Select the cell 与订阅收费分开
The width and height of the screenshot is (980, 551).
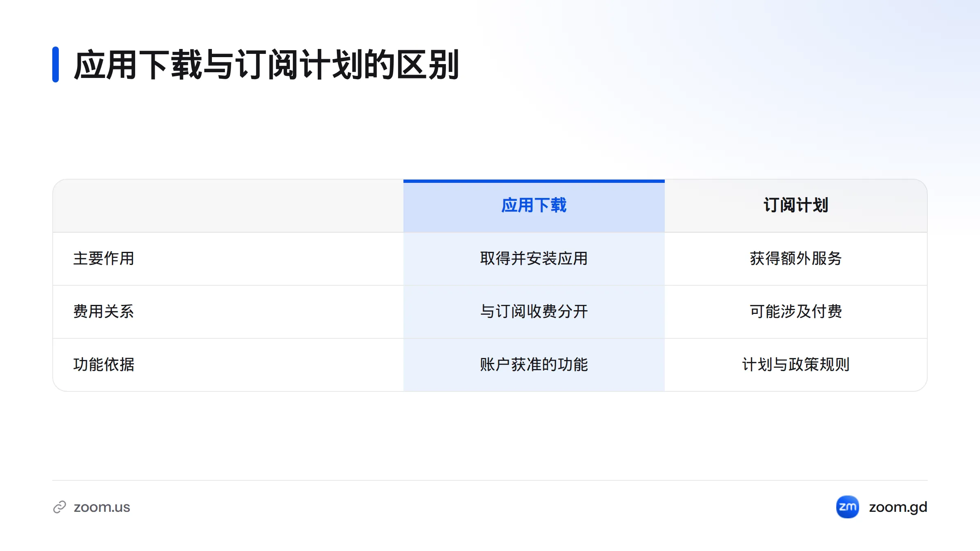coord(534,312)
